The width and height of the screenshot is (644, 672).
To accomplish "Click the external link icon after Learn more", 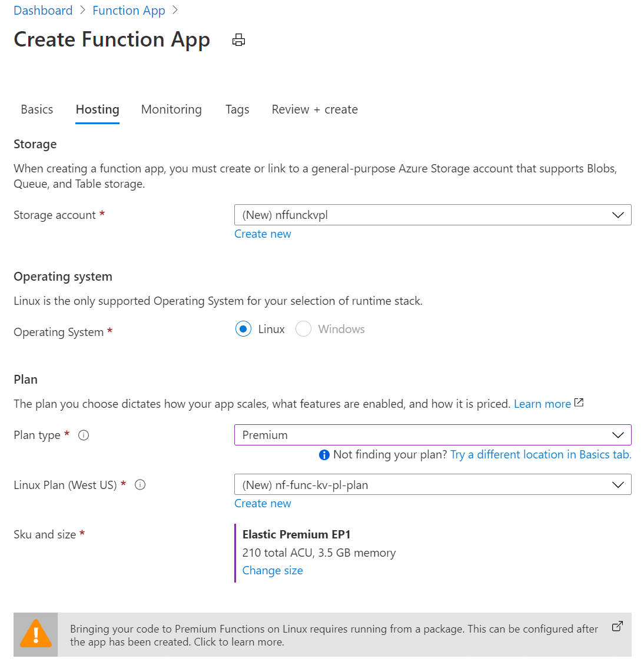I will pyautogui.click(x=579, y=402).
